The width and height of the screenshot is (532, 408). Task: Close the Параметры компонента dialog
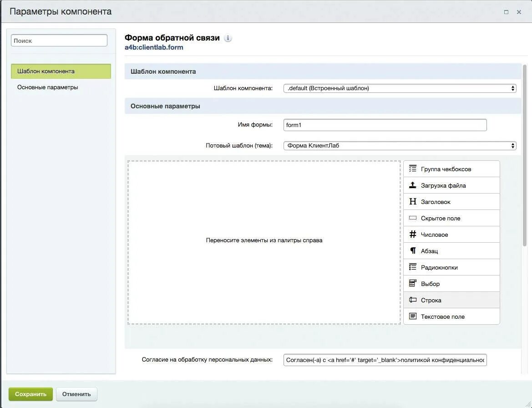519,12
